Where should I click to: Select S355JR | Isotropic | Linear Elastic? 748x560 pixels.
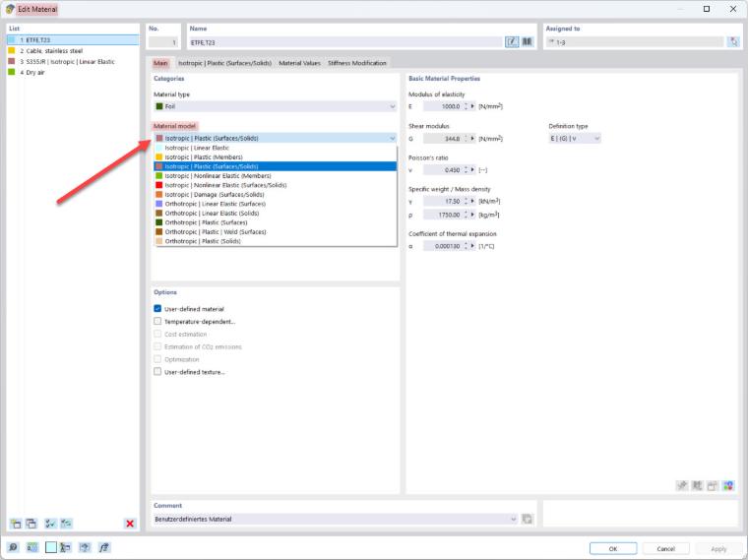tap(73, 62)
